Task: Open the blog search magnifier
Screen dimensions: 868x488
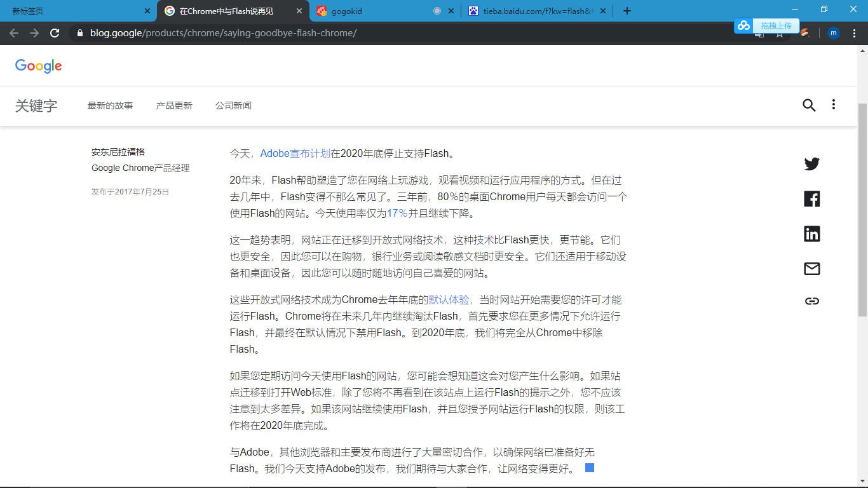Action: 809,105
